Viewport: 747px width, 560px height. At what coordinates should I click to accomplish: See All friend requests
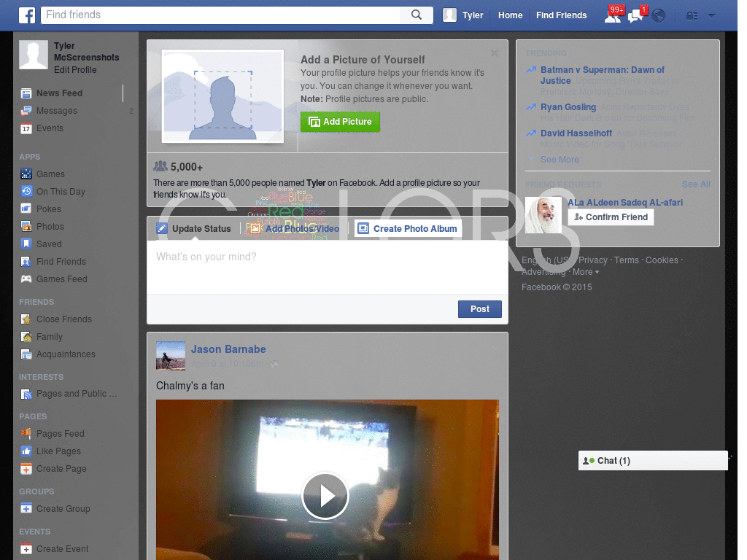click(x=696, y=184)
